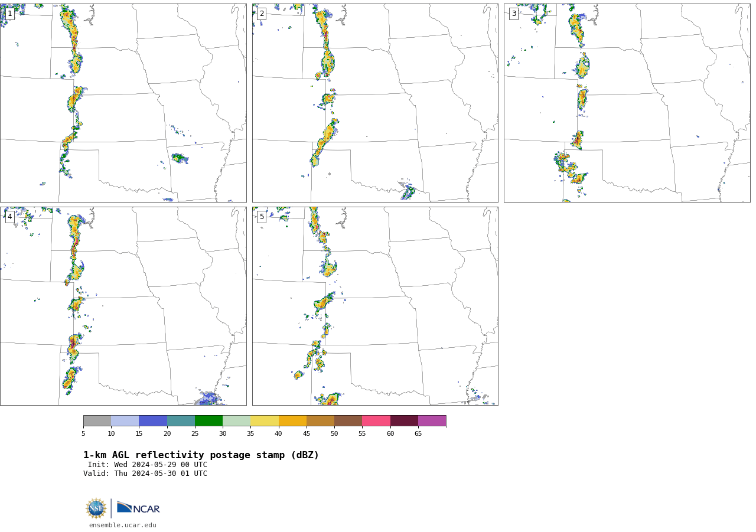Click the blue 15-20 dBZ swatch
The image size is (756, 532).
pyautogui.click(x=153, y=420)
